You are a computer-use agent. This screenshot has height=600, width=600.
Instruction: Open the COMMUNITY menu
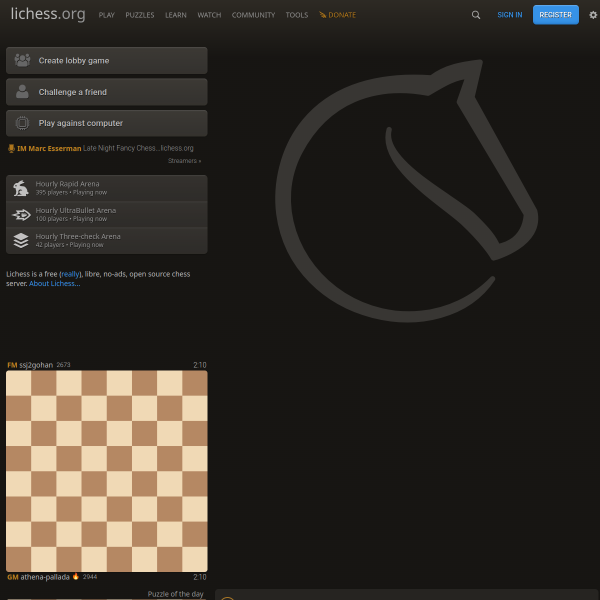pos(253,15)
